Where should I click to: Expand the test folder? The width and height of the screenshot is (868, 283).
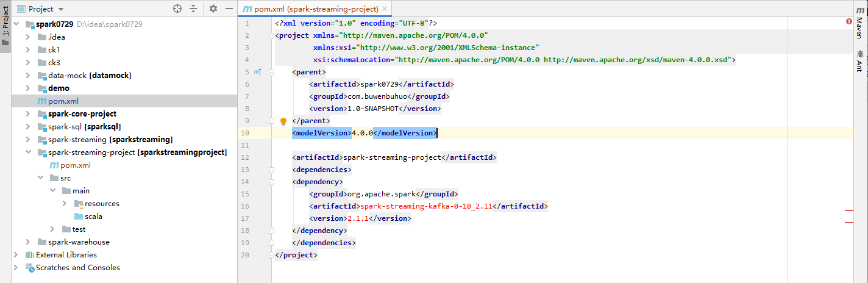pyautogui.click(x=53, y=229)
